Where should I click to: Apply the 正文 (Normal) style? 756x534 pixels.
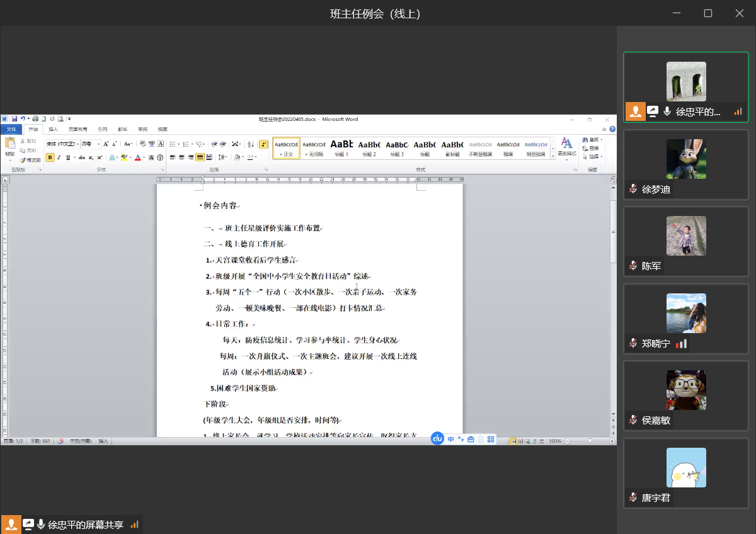point(286,148)
